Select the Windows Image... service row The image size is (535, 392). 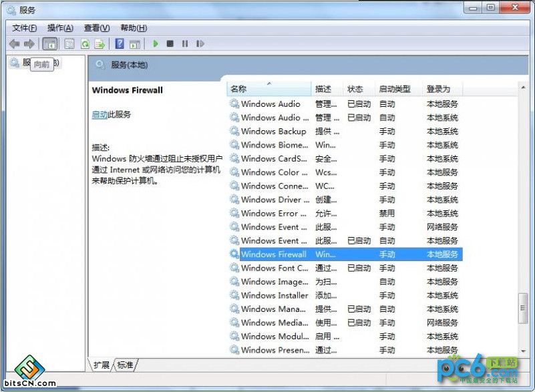pyautogui.click(x=345, y=281)
